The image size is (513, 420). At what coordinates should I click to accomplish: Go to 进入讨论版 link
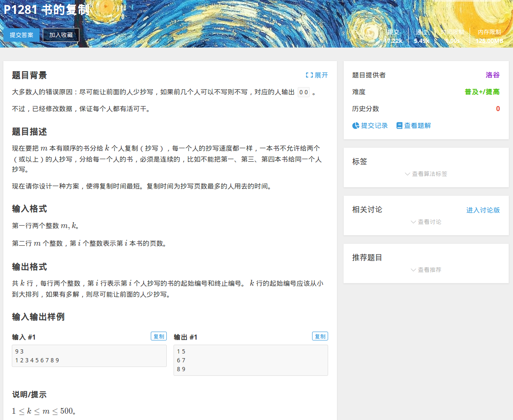coord(483,210)
